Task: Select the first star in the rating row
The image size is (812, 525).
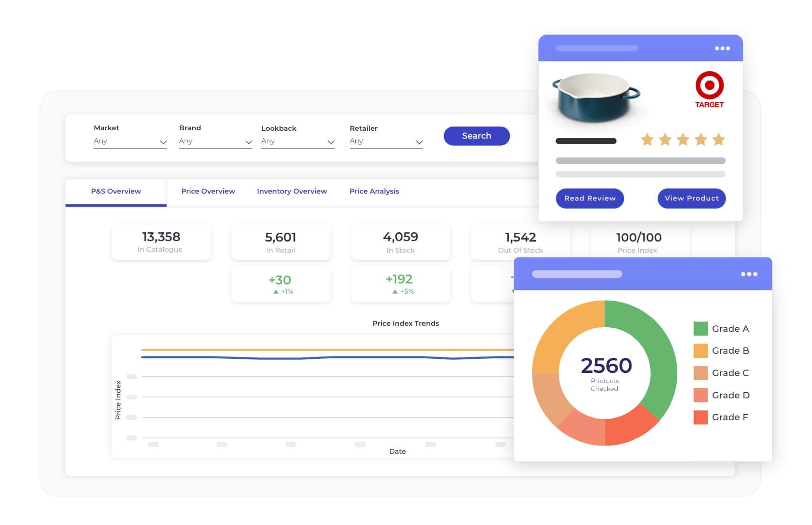Action: point(646,139)
